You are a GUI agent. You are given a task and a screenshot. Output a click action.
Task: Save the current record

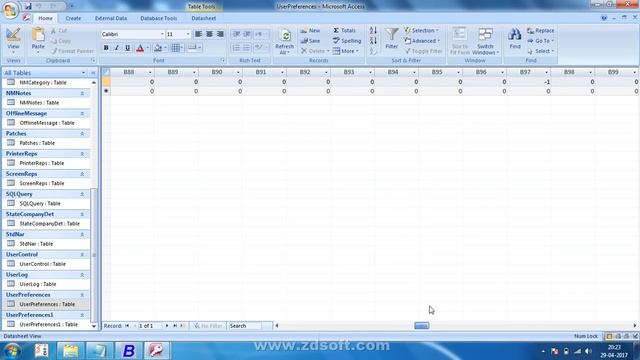pyautogui.click(x=311, y=41)
